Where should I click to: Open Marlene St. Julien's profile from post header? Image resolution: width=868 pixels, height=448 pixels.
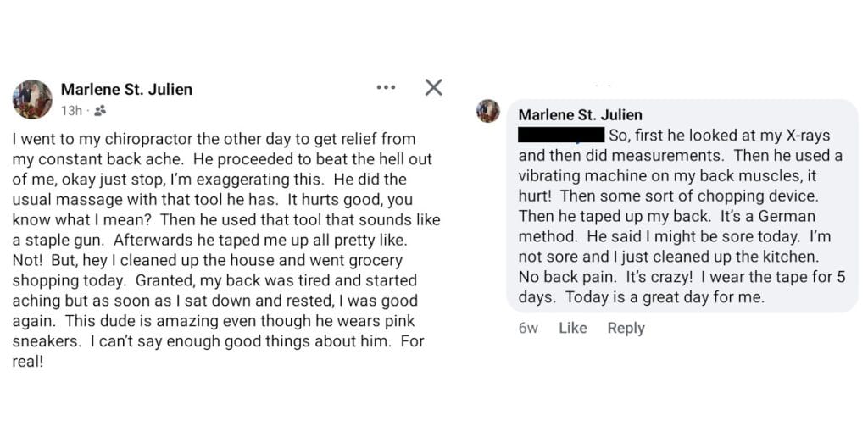126,89
